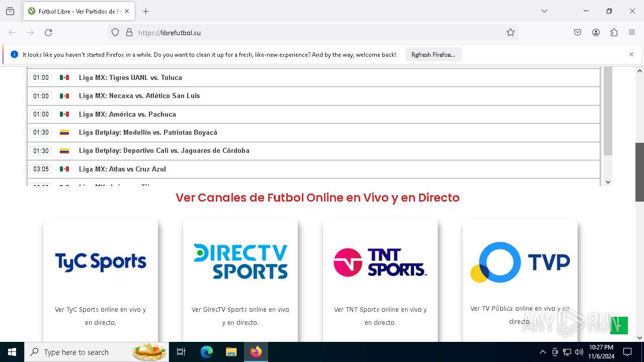This screenshot has height=362, width=644.
Task: Click the Firefox taskbar icon
Action: 256,352
